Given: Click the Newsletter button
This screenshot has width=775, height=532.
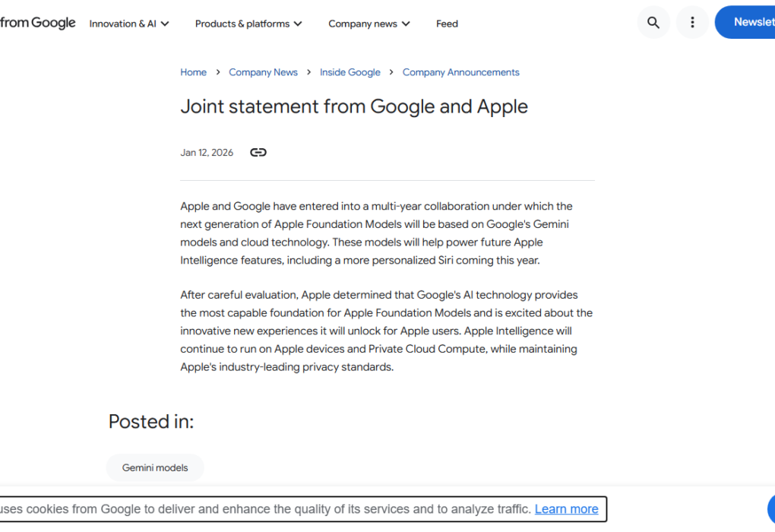Looking at the screenshot, I should tap(745, 22).
